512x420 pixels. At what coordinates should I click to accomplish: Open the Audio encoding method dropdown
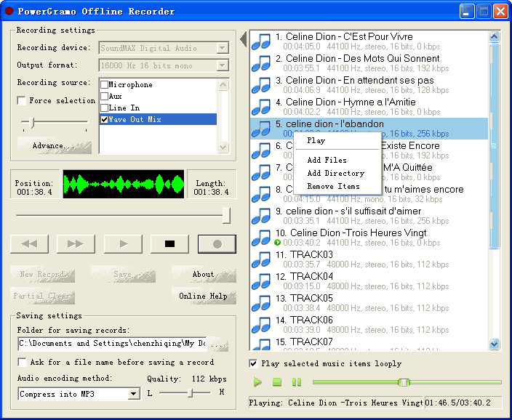133,394
